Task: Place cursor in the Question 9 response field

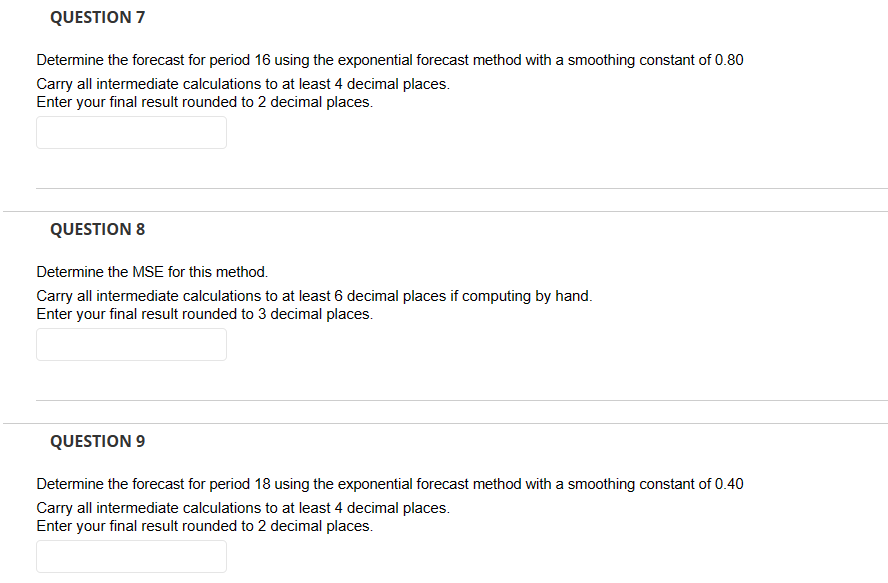Action: pyautogui.click(x=131, y=556)
